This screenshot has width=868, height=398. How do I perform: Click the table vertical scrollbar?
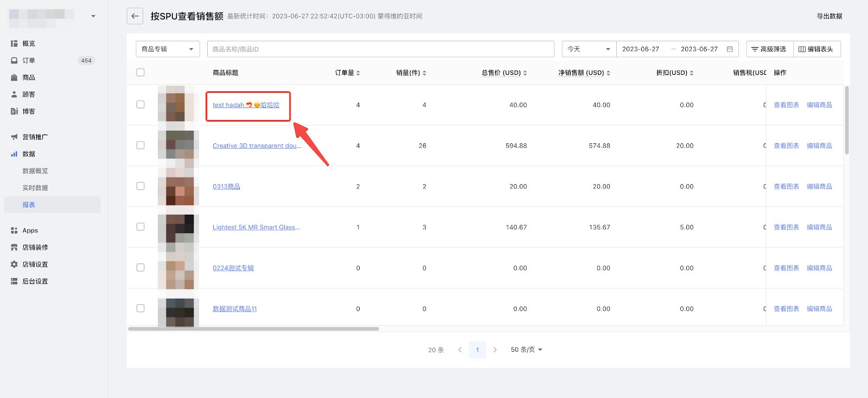847,119
